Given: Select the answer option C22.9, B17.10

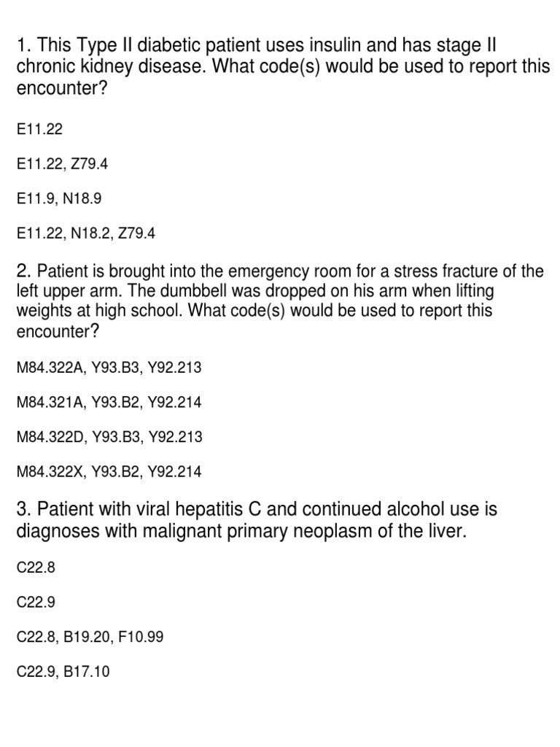Looking at the screenshot, I should click(63, 672).
